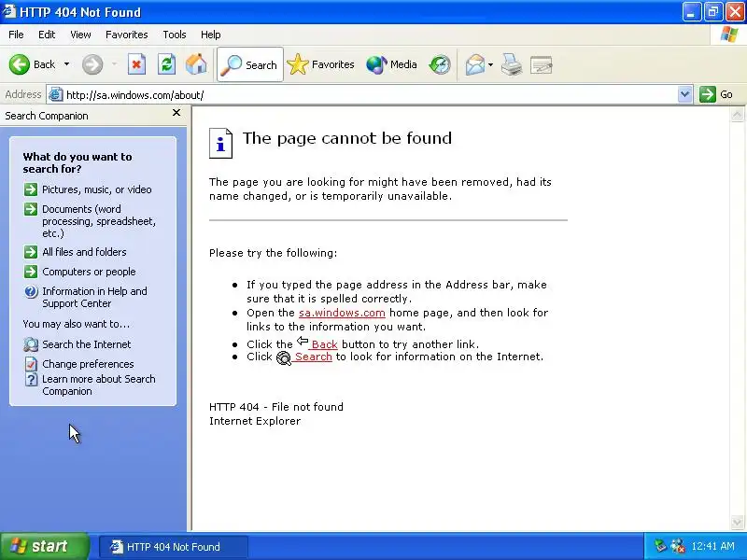The width and height of the screenshot is (747, 560).
Task: Click the question mark Help and Support icon
Action: pyautogui.click(x=31, y=291)
